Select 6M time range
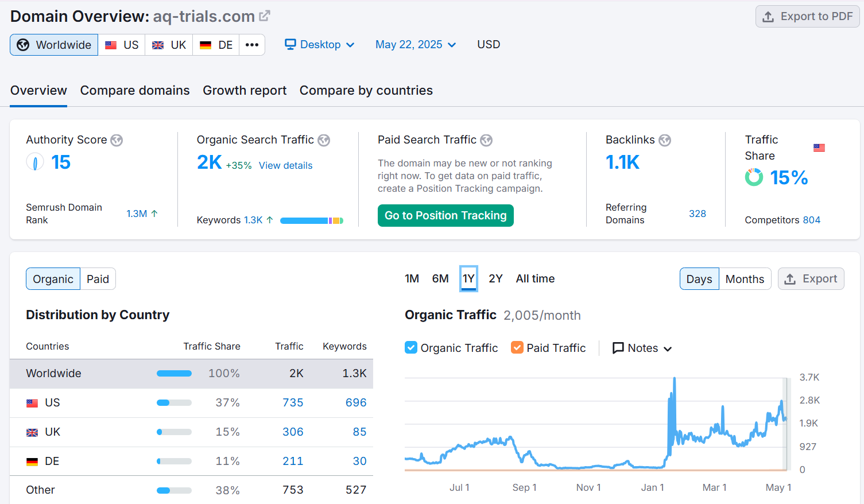Viewport: 864px width, 504px height. [x=440, y=279]
